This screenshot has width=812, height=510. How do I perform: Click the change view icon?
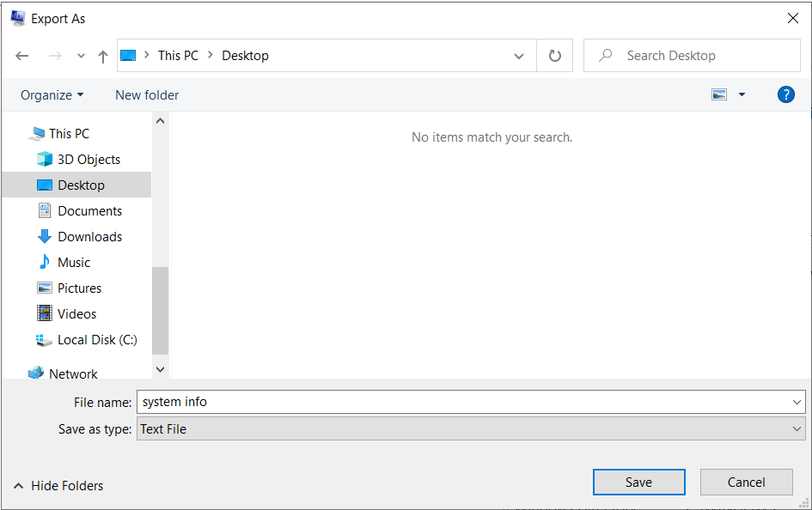click(719, 94)
